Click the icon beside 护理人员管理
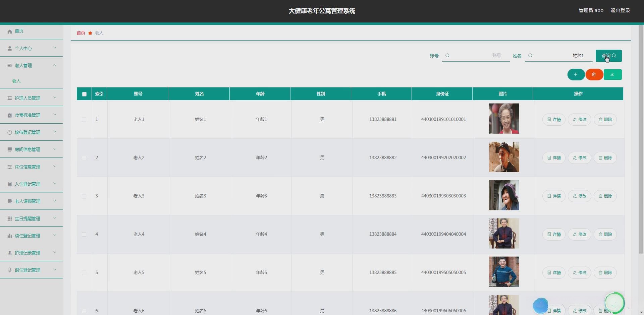Image resolution: width=644 pixels, height=315 pixels. coord(10,98)
